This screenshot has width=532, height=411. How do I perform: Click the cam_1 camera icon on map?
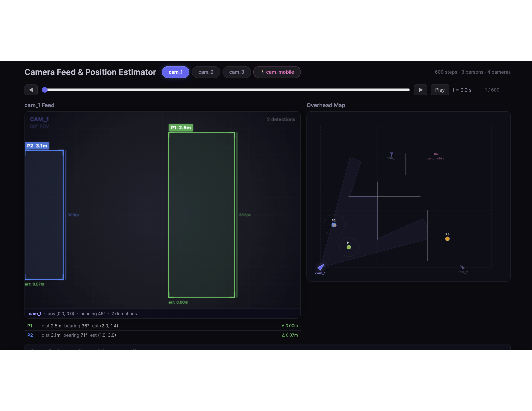[321, 267]
